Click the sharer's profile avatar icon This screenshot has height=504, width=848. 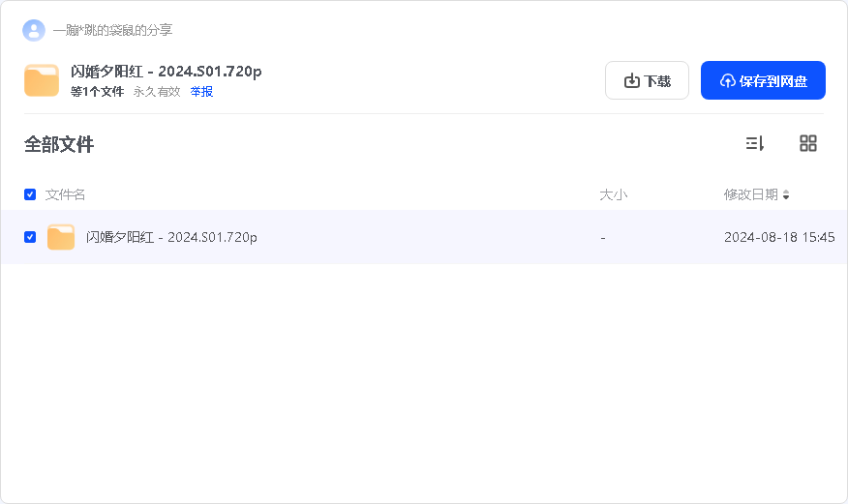34,30
